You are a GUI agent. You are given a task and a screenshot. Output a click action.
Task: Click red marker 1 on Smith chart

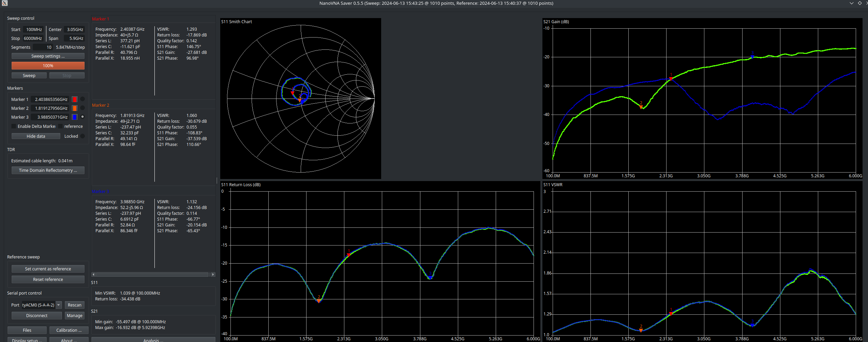click(x=292, y=93)
